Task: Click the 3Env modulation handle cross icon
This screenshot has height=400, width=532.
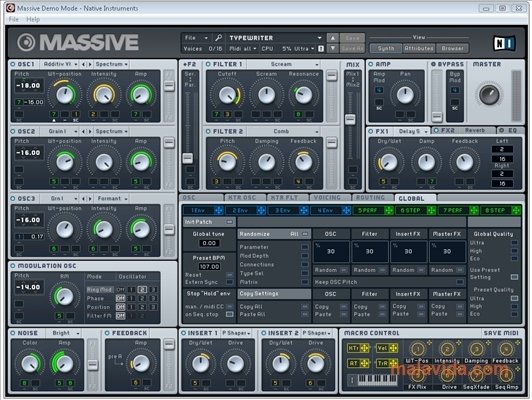Action: (304, 210)
